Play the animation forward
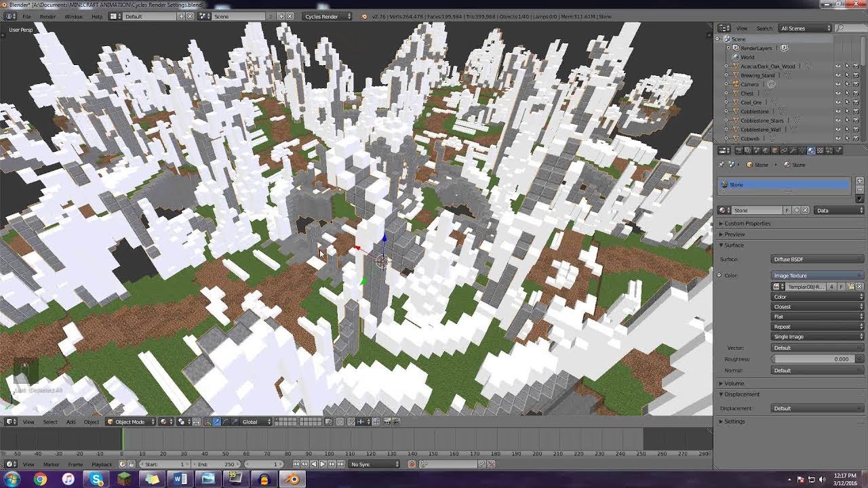 point(323,464)
